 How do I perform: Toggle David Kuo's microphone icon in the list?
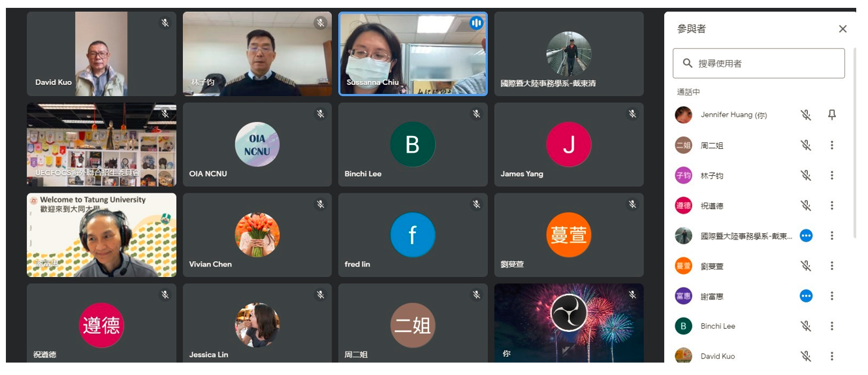pos(806,356)
